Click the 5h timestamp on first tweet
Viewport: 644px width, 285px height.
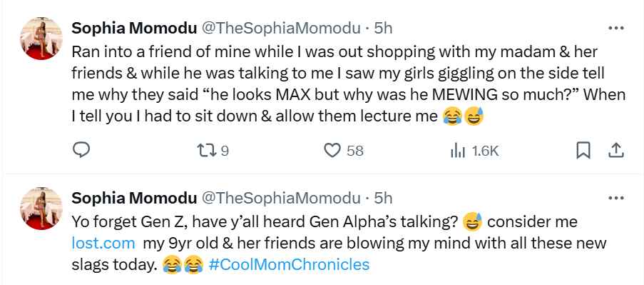tap(383, 29)
